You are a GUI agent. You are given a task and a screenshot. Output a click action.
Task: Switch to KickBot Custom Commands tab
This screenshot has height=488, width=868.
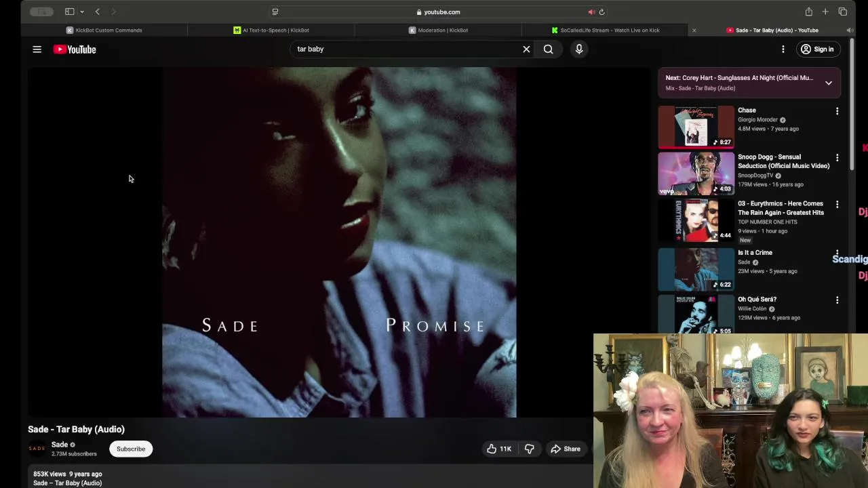[x=104, y=30]
